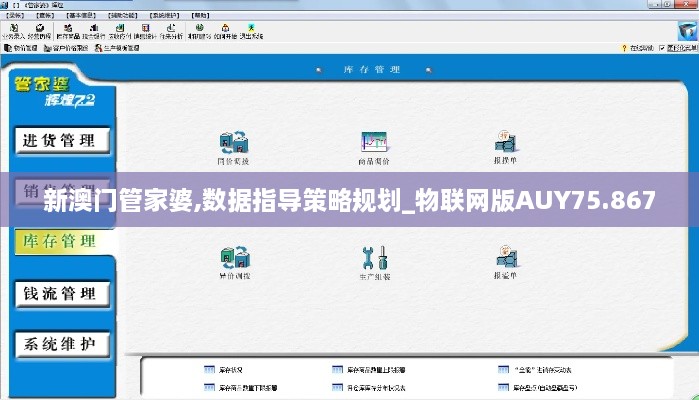Open 生产模板管理 in the second toolbar
The width and height of the screenshot is (699, 400).
pyautogui.click(x=117, y=48)
